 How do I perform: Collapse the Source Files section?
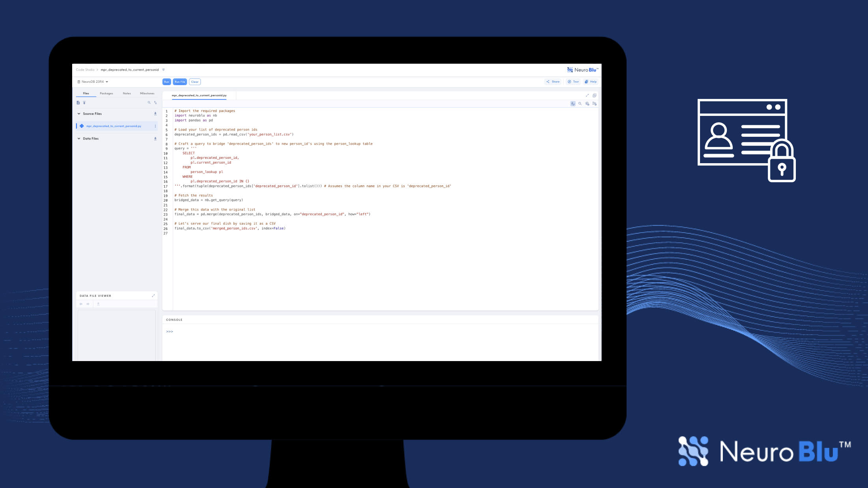point(79,114)
